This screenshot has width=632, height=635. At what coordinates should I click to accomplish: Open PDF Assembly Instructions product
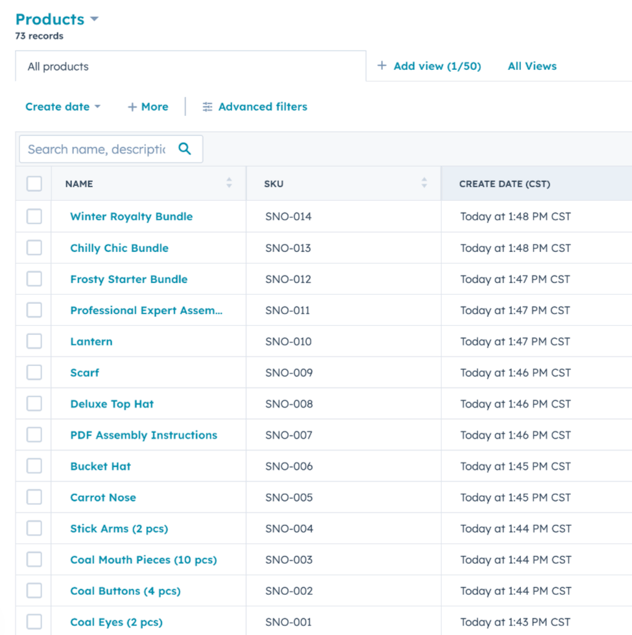click(144, 435)
